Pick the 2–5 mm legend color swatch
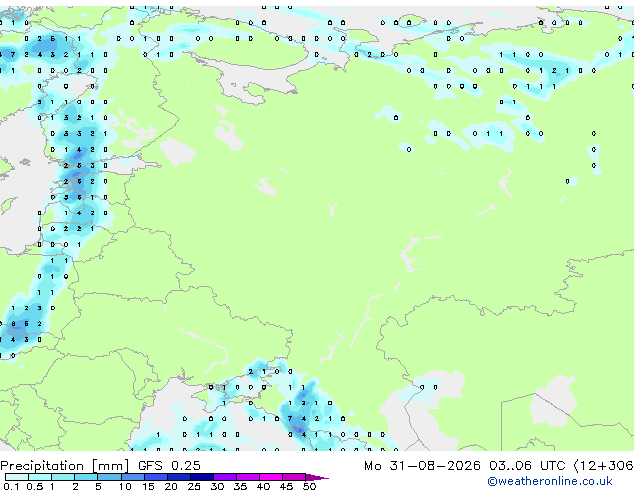Screen dimensions: 634x490 point(86,477)
